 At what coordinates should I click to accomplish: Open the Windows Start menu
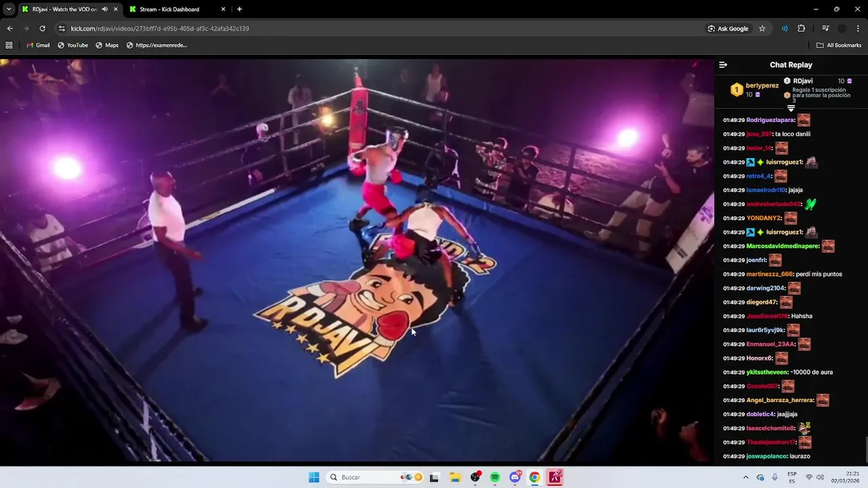(x=314, y=477)
